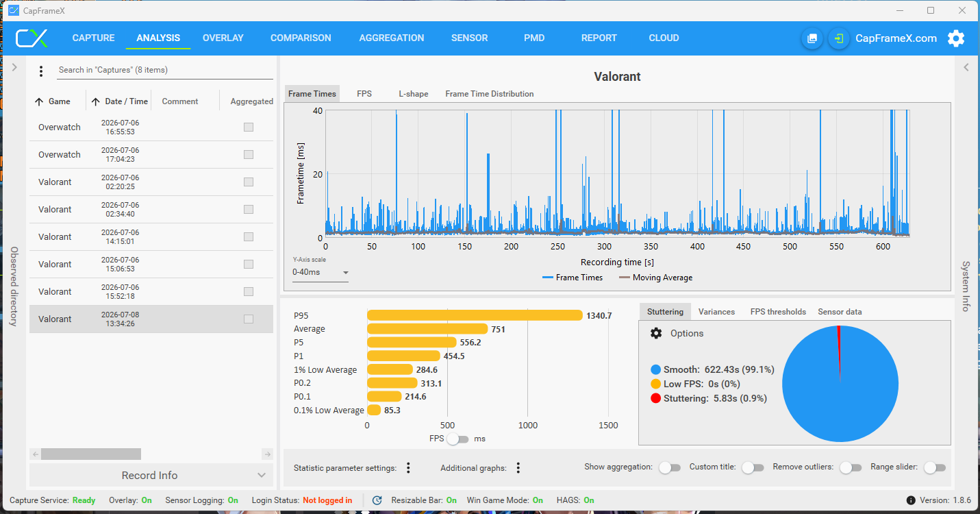
Task: Open the Y-Axis scale dropdown showing 0-40ms
Action: (x=321, y=273)
